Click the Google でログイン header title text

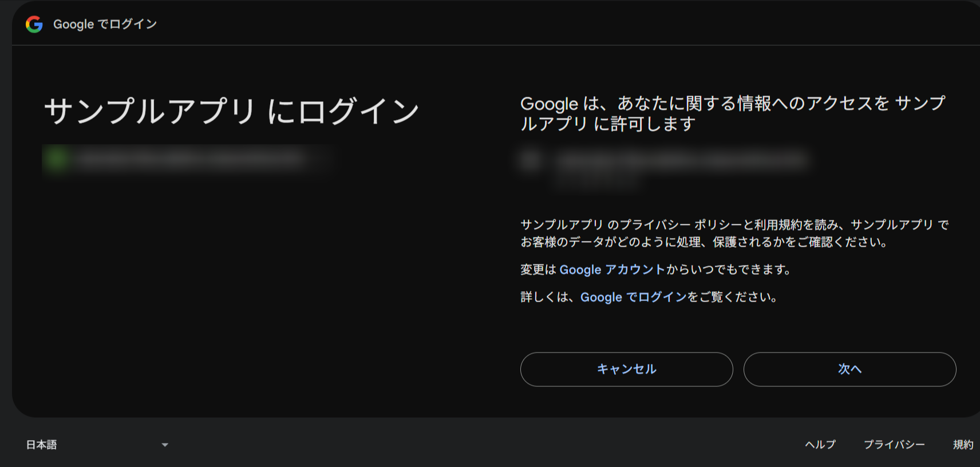pos(105,24)
